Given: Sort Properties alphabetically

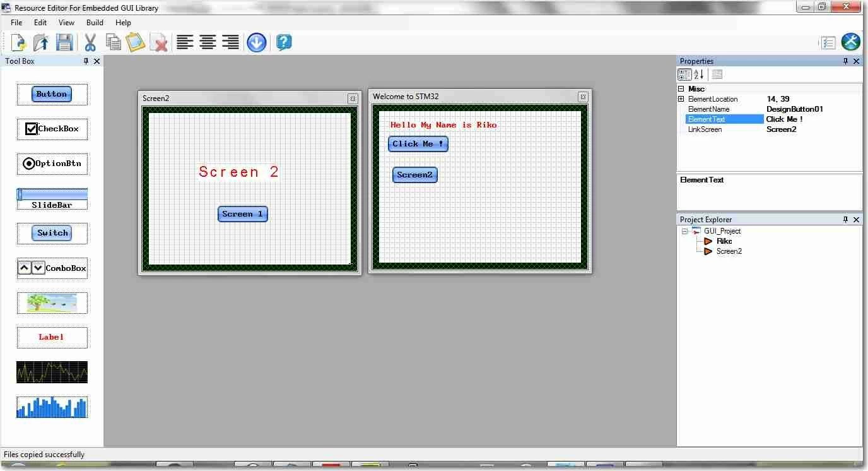Looking at the screenshot, I should pos(699,75).
